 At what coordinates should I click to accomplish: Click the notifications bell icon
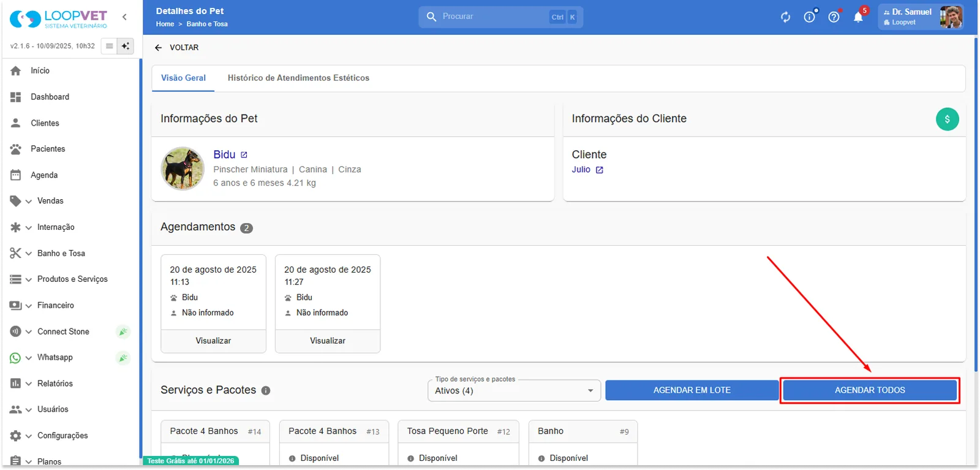click(x=858, y=17)
